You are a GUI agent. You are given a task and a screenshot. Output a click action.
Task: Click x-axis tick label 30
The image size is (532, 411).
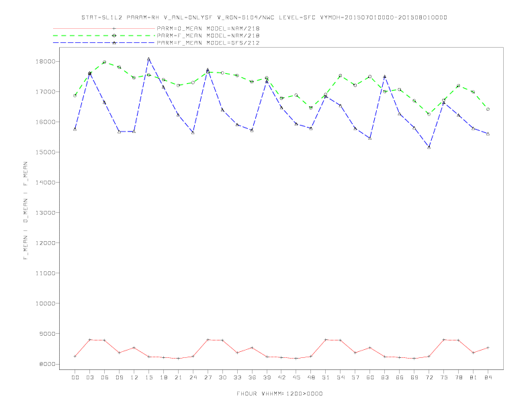pos(222,377)
